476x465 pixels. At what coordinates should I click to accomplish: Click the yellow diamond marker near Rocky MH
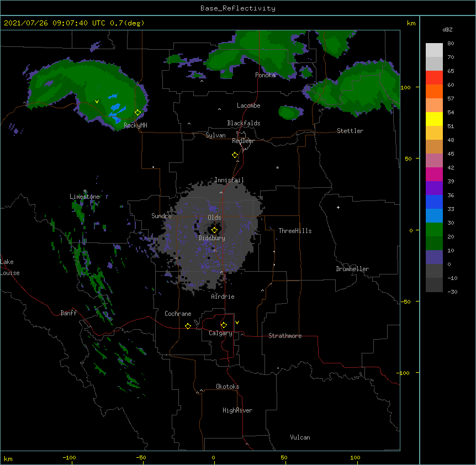click(x=137, y=113)
